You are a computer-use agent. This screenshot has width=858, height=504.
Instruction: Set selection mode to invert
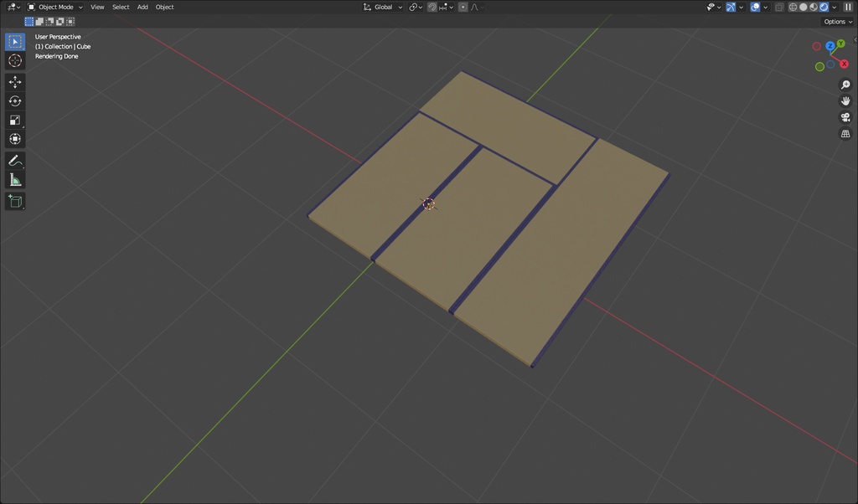tap(60, 21)
